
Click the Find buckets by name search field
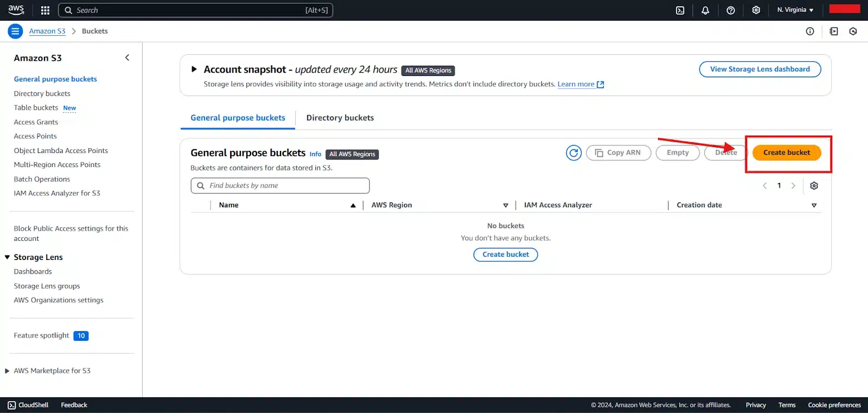[x=280, y=186]
